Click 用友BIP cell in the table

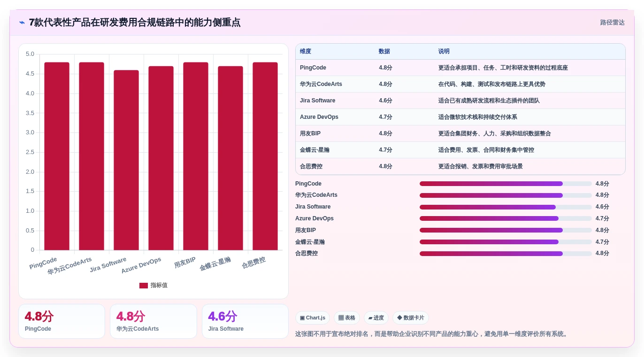310,133
